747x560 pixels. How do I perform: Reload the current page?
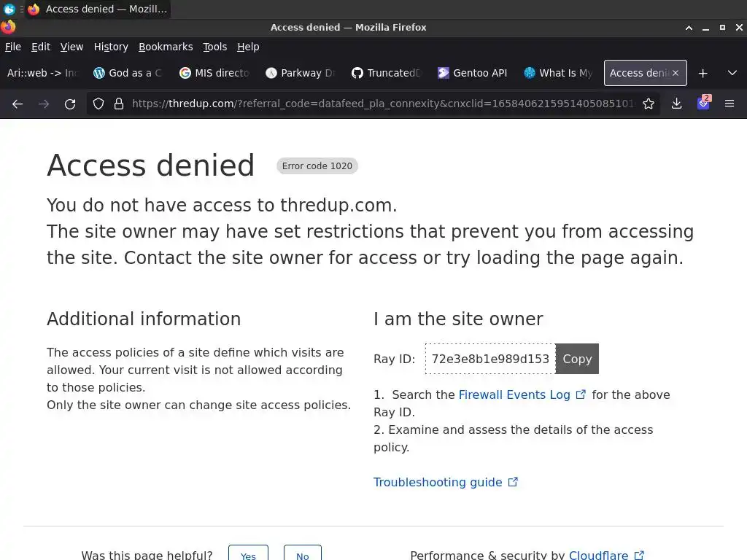click(x=70, y=104)
